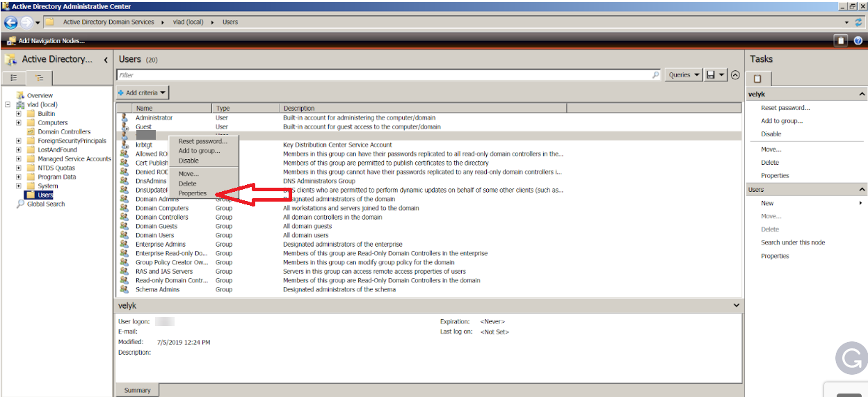Viewport: 868px width, 397px height.
Task: Open the Add criteria dropdown
Action: (143, 92)
